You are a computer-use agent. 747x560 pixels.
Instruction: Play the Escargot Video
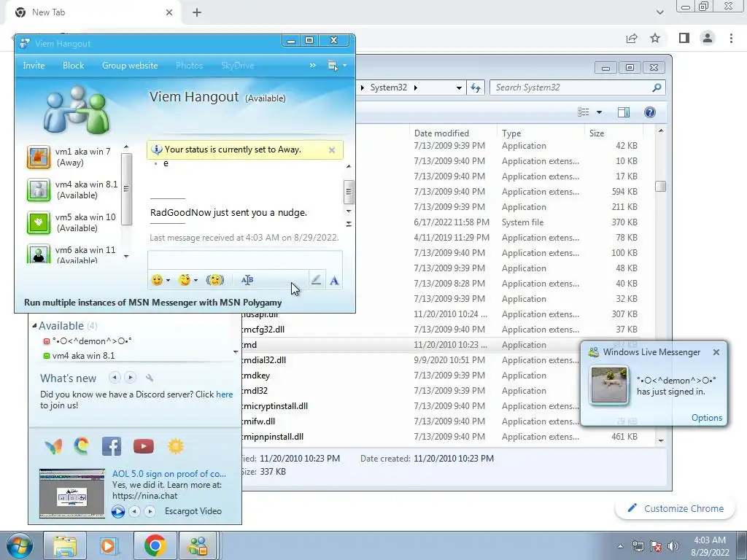(118, 511)
